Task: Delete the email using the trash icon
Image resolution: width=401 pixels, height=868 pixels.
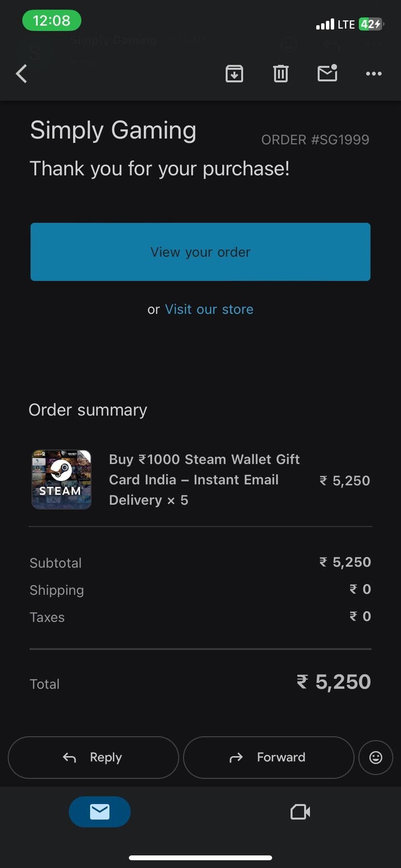Action: pos(281,74)
